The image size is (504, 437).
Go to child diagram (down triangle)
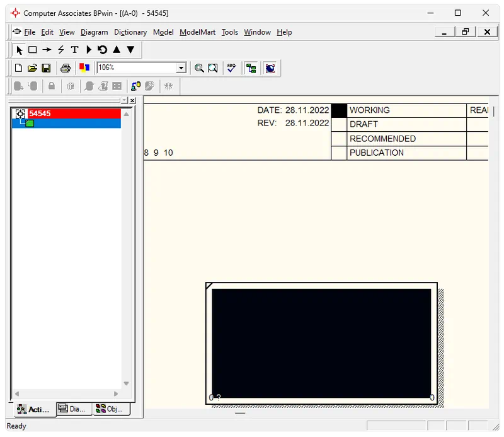click(130, 50)
